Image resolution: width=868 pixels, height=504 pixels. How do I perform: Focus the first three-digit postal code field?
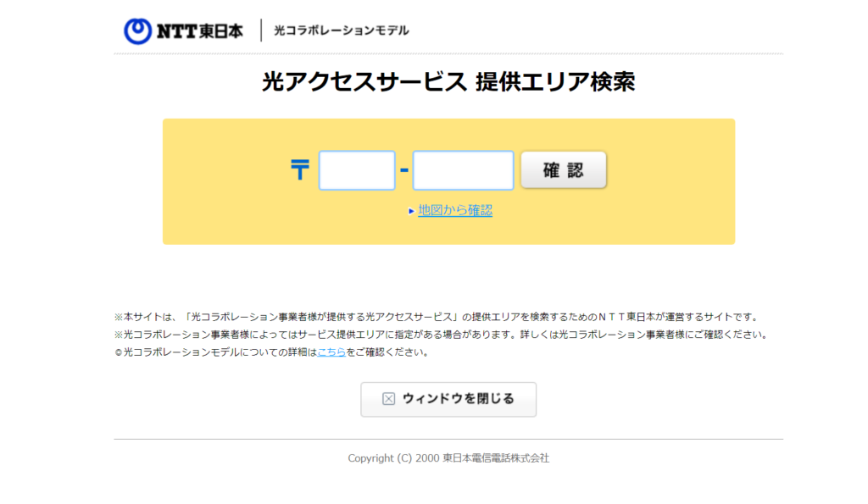click(357, 170)
